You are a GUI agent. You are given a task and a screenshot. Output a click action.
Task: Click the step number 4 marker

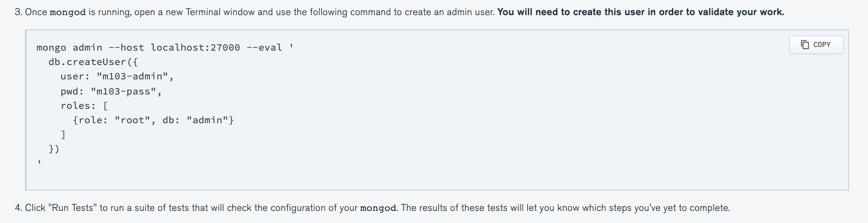[x=18, y=208]
